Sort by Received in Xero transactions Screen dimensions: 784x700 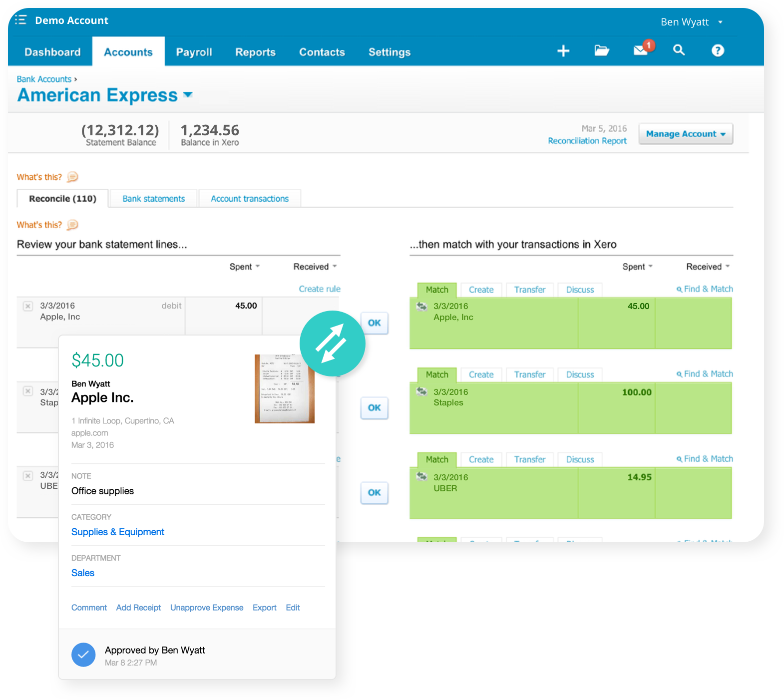point(708,267)
